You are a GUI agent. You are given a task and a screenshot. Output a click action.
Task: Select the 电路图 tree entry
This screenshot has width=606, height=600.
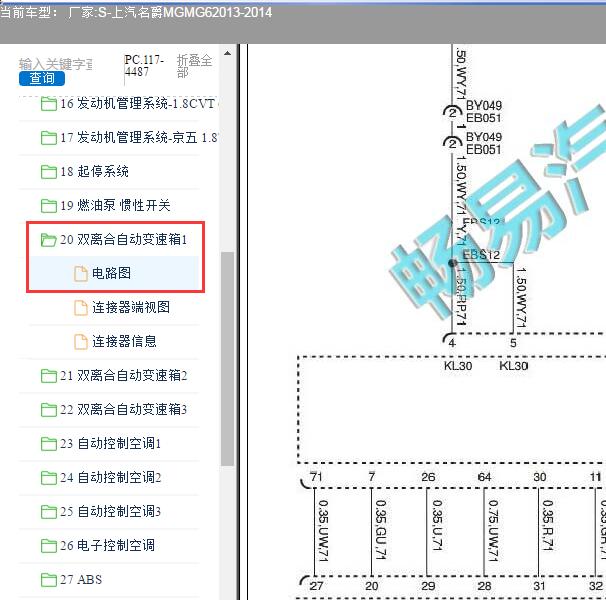pos(111,274)
